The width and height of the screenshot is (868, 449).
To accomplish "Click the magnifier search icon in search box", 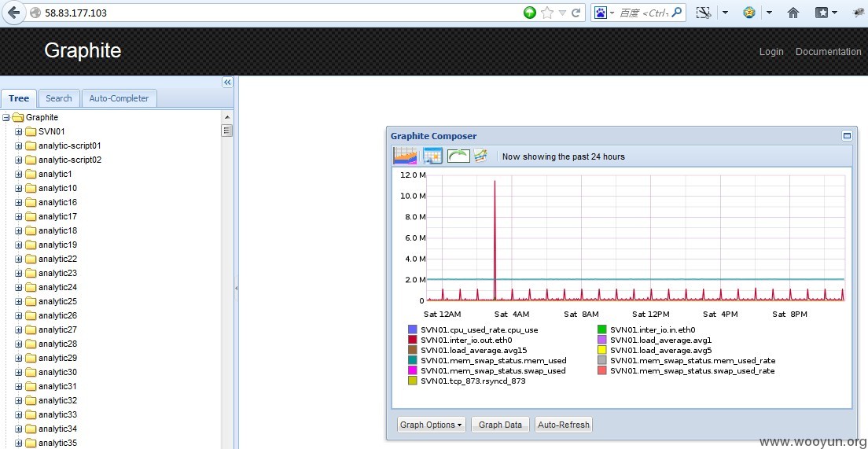I will [676, 12].
